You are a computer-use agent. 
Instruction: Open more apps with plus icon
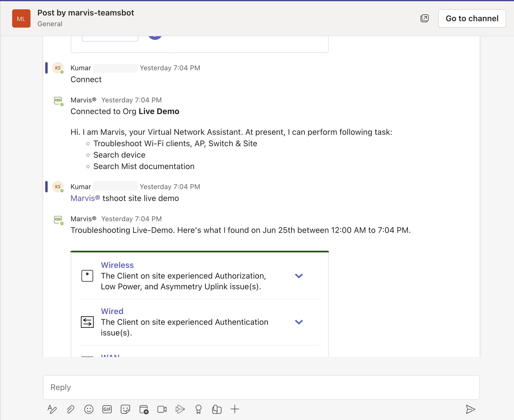[x=235, y=409]
